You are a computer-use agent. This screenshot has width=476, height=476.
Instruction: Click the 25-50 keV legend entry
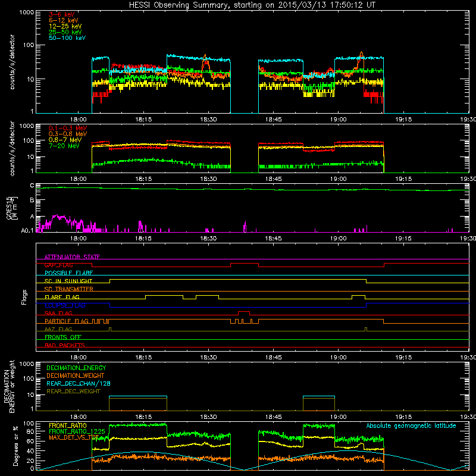(x=65, y=32)
